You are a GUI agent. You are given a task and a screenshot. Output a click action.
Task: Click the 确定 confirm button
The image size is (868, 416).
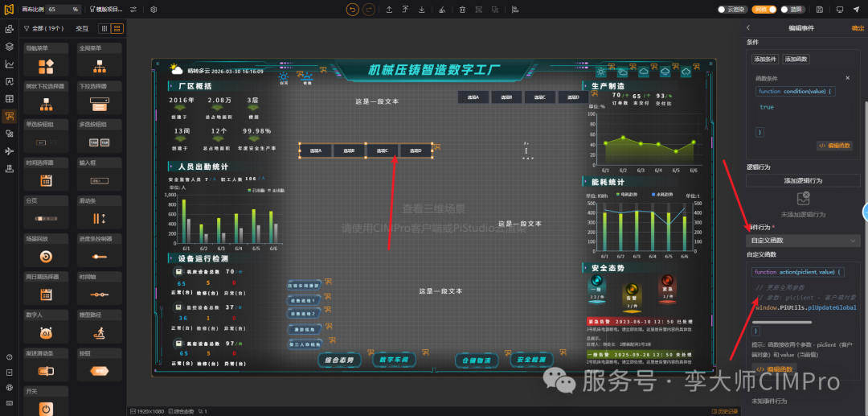click(x=857, y=27)
